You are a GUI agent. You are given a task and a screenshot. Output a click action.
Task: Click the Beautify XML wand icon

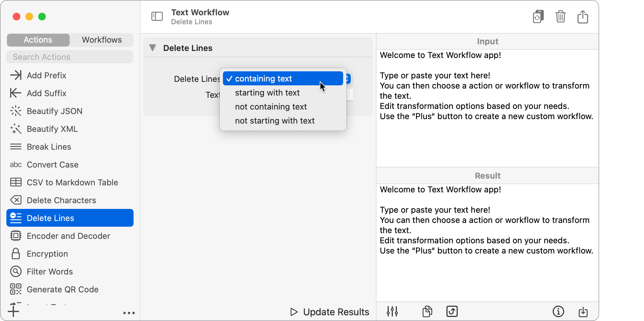(16, 129)
